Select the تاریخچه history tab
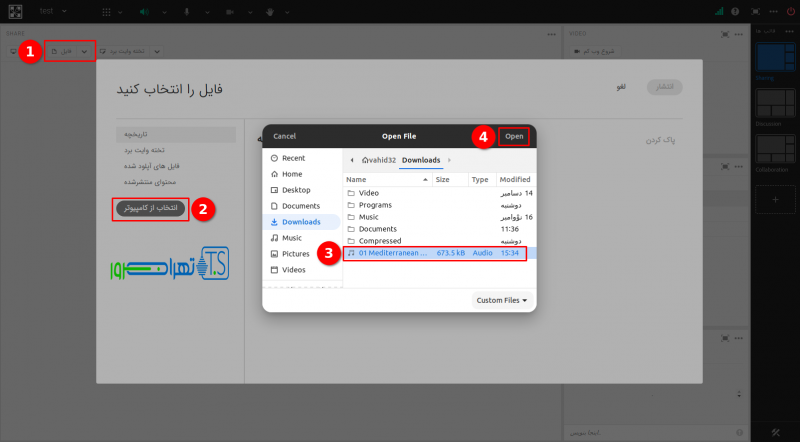The height and width of the screenshot is (442, 800). 176,134
